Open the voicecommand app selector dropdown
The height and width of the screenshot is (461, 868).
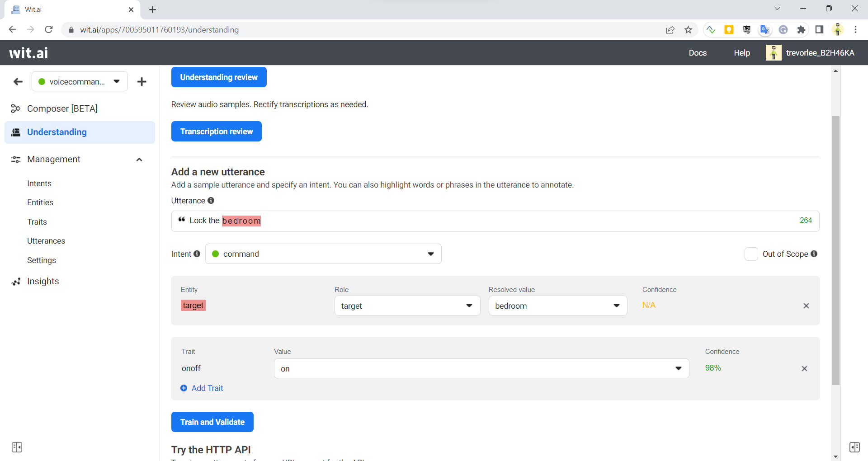[80, 82]
